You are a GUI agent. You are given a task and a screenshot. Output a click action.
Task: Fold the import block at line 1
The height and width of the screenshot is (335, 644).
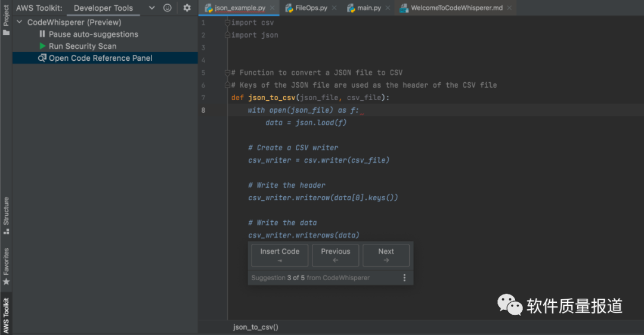point(228,23)
